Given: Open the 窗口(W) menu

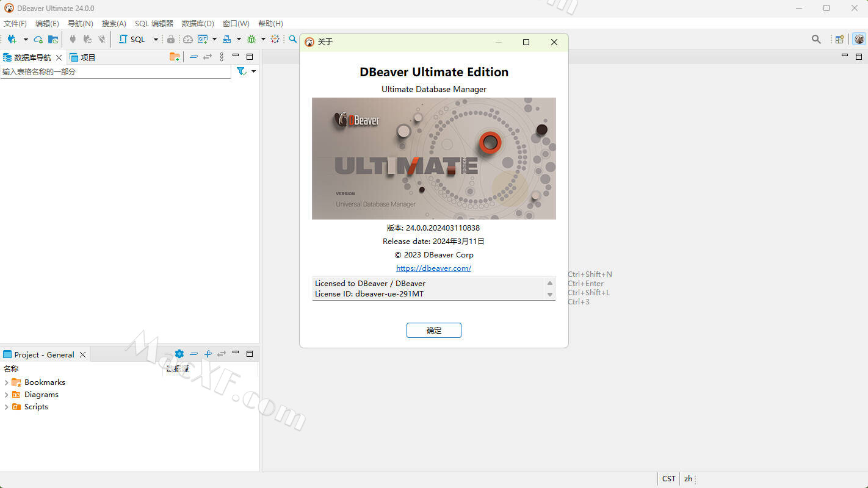Looking at the screenshot, I should click(x=236, y=23).
